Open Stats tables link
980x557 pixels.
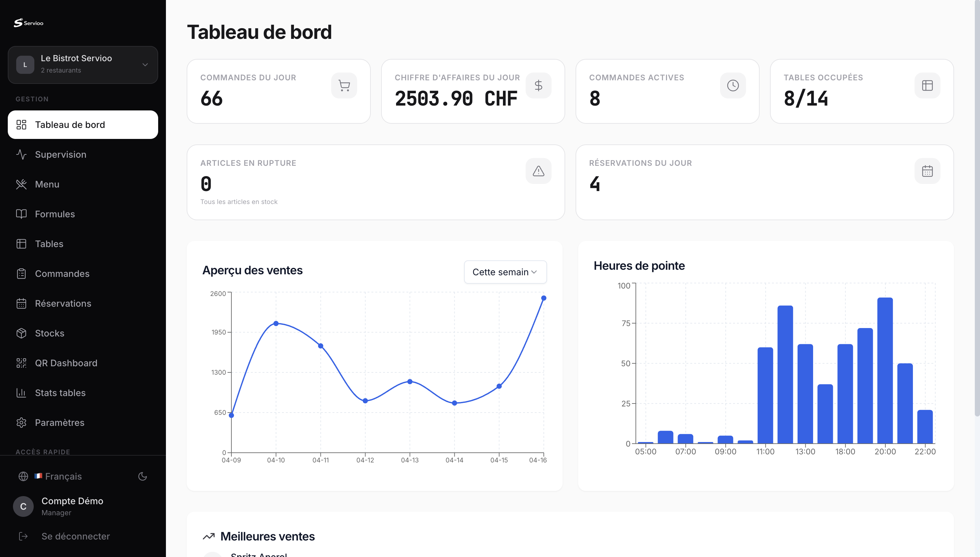point(83,393)
